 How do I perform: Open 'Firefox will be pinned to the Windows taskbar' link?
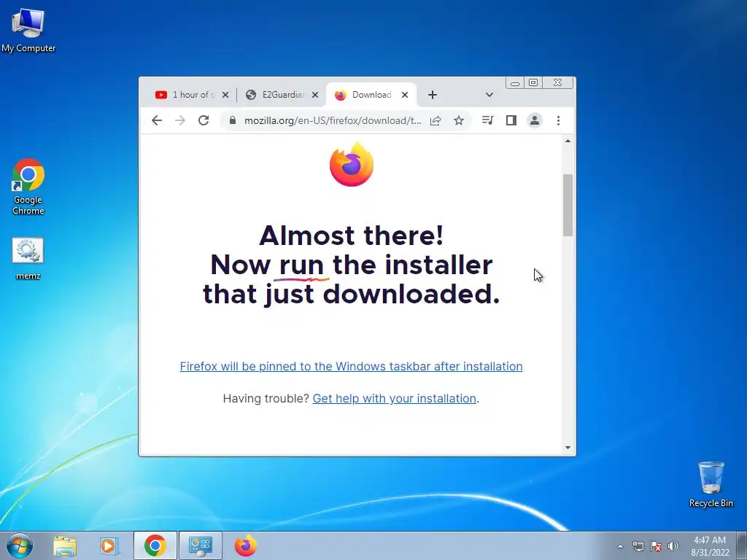351,366
